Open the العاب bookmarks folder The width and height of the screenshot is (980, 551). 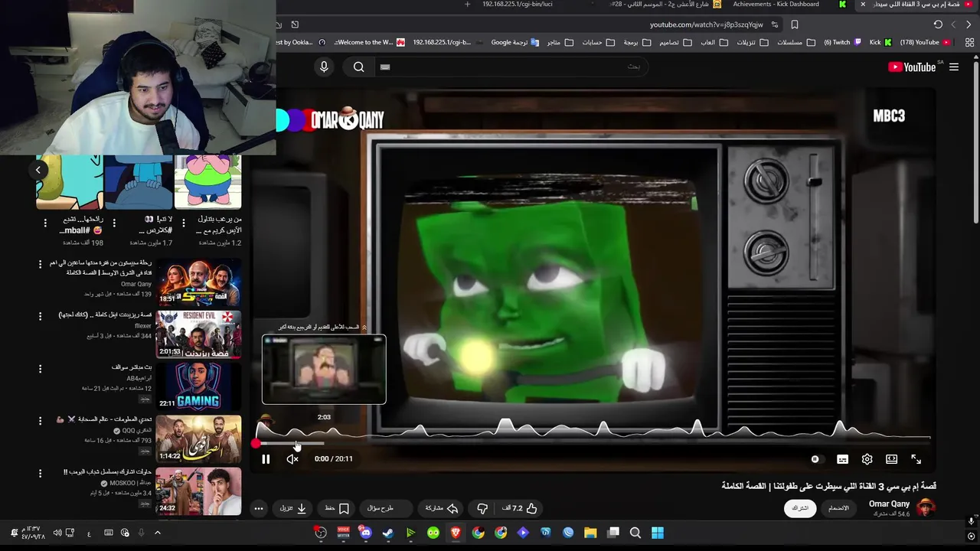pyautogui.click(x=714, y=42)
